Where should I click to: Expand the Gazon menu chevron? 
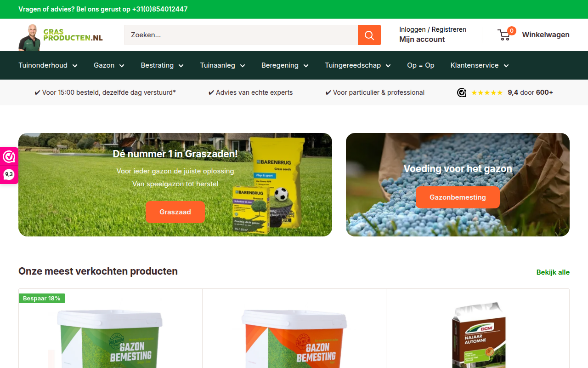[122, 66]
